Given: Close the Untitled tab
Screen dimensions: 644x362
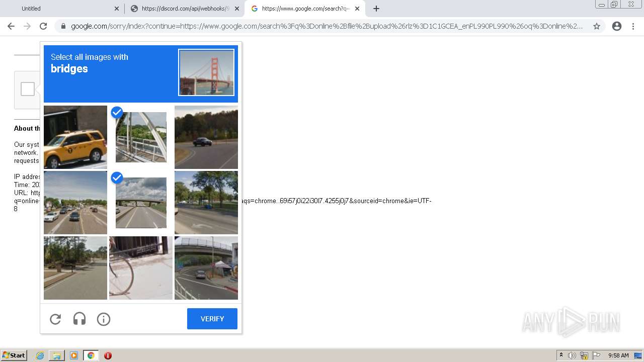Looking at the screenshot, I should click(117, 9).
